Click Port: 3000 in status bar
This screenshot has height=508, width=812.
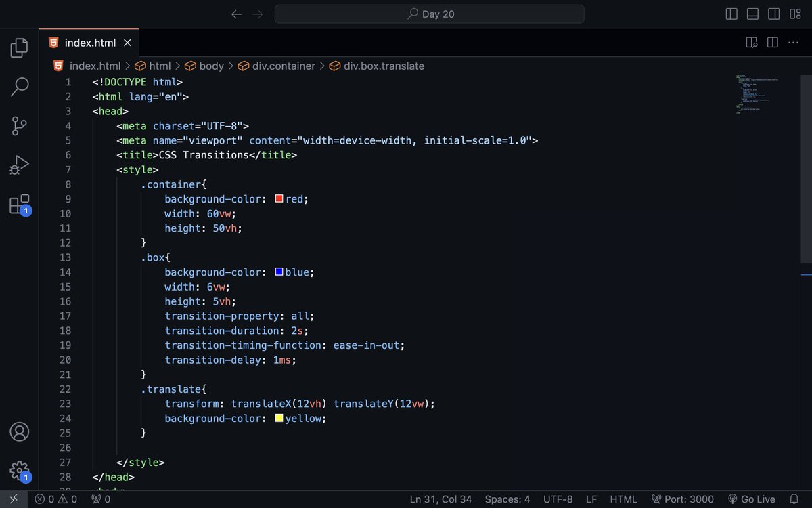click(682, 499)
